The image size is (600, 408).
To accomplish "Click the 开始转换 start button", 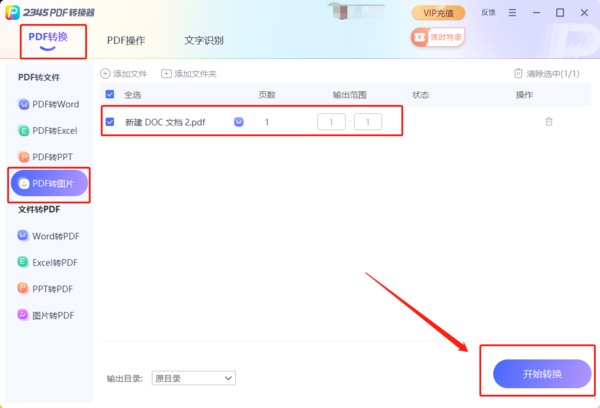I will [x=542, y=374].
